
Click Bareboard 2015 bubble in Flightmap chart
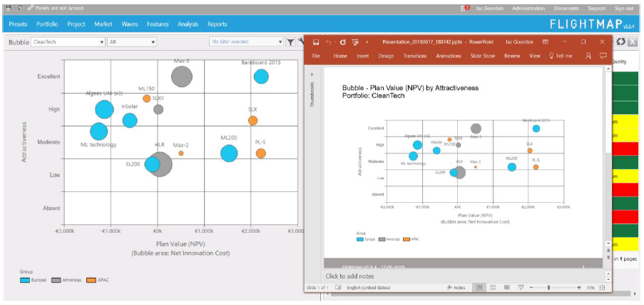click(x=261, y=76)
